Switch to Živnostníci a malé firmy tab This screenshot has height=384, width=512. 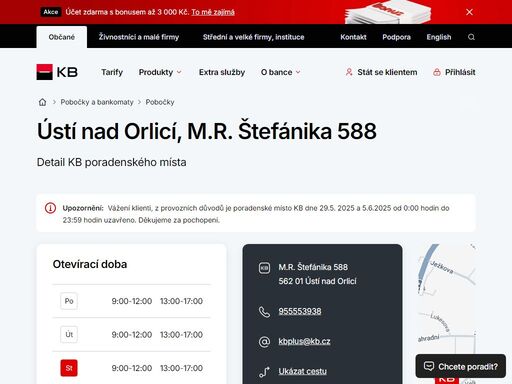click(139, 37)
